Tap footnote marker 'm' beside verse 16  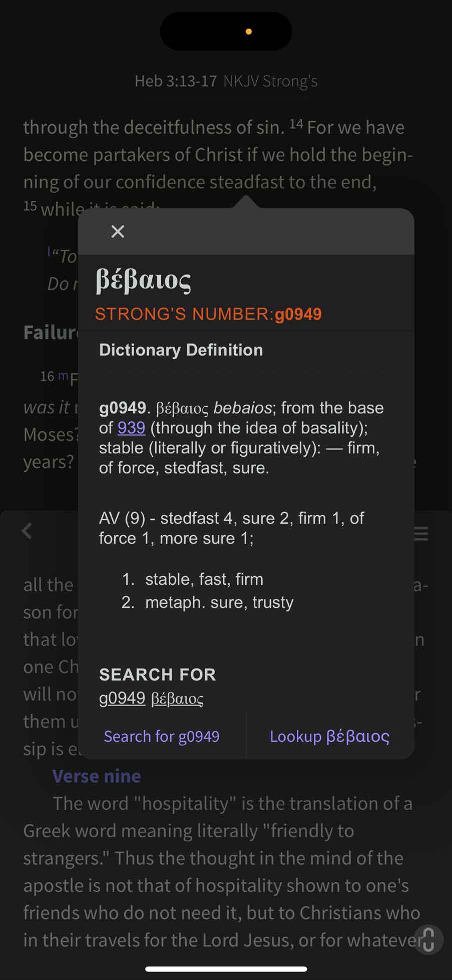coord(63,376)
